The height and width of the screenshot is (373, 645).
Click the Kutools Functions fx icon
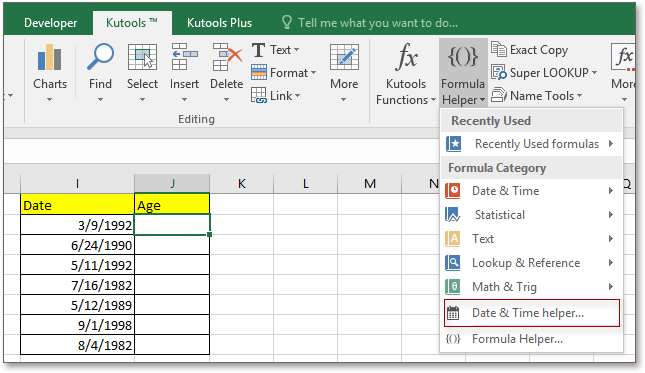(406, 57)
